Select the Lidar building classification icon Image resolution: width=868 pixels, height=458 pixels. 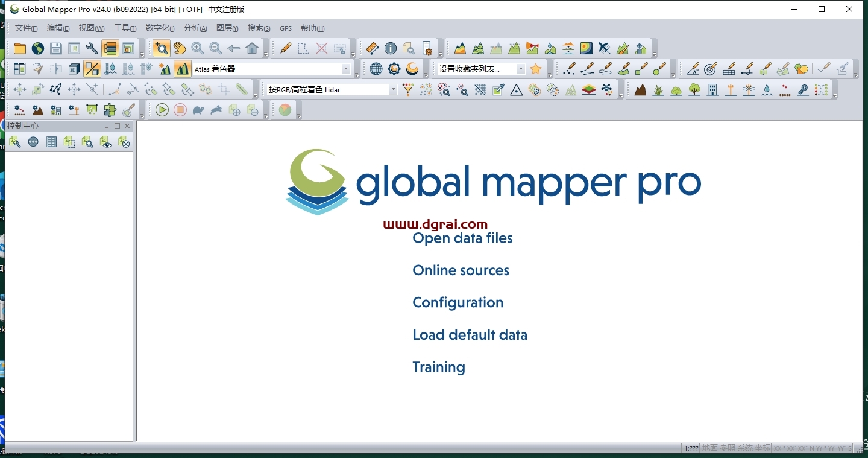(x=712, y=90)
